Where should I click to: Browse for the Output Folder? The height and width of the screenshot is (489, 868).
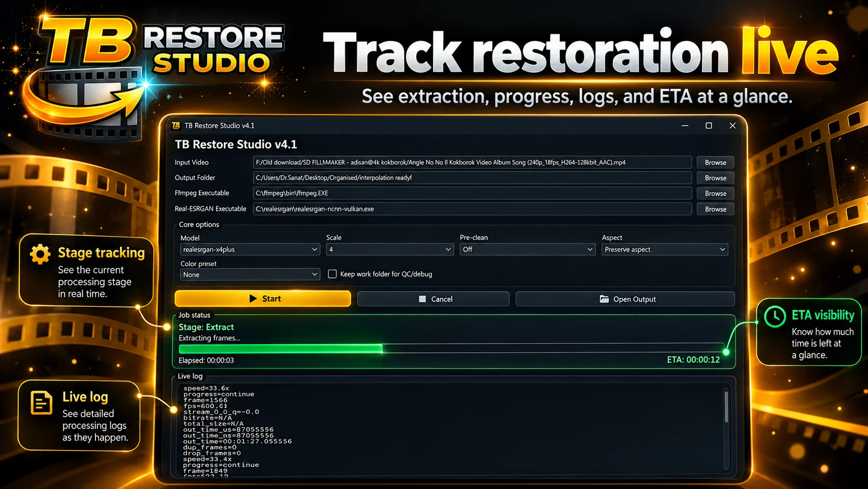[x=715, y=178]
